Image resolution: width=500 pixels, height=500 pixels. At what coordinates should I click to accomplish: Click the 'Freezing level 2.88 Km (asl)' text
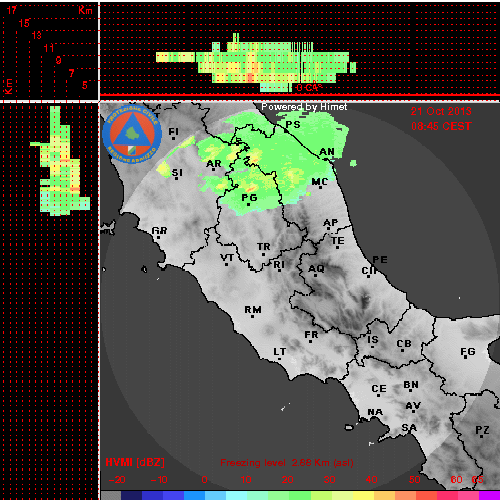pos(287,463)
